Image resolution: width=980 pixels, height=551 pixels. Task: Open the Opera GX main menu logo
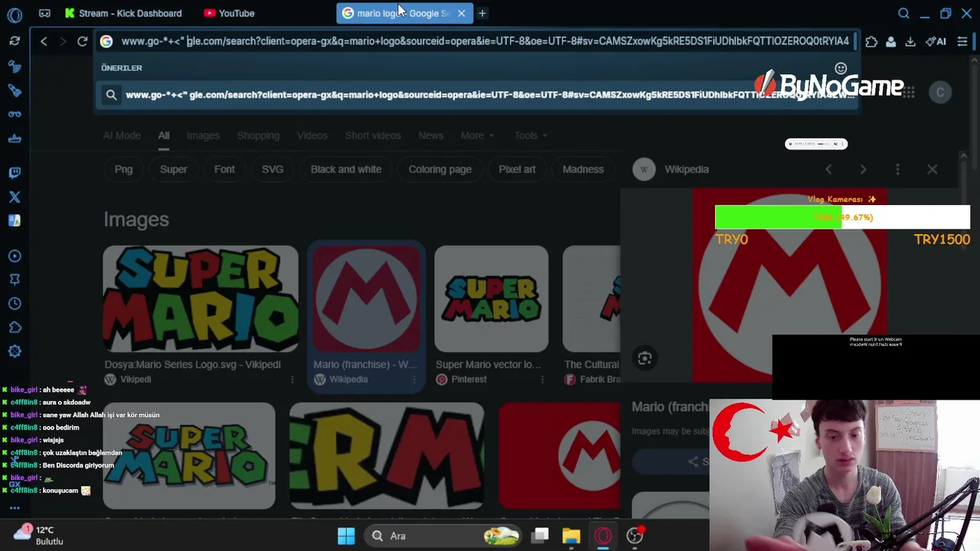pyautogui.click(x=15, y=14)
